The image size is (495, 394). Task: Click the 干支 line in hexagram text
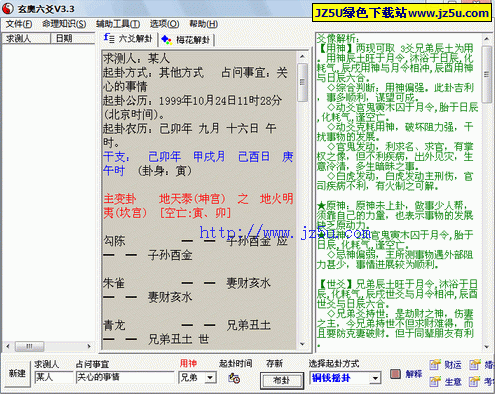click(x=198, y=163)
